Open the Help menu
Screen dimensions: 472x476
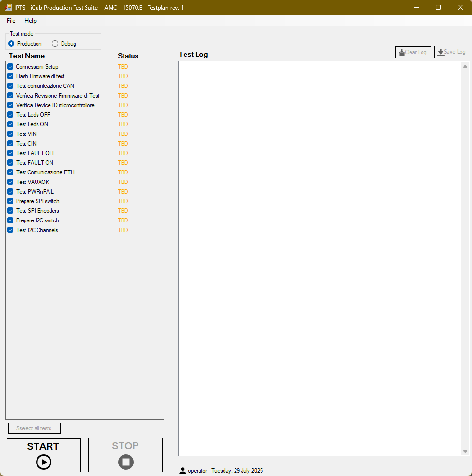tap(30, 21)
